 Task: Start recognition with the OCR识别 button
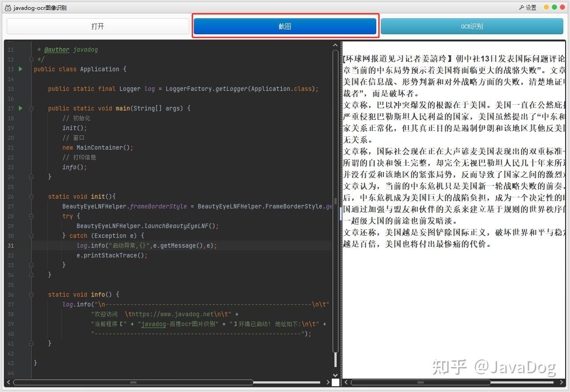point(472,26)
